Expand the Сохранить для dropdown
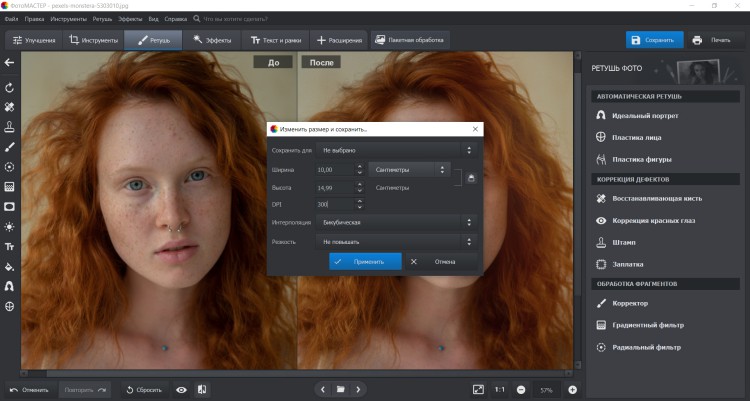The width and height of the screenshot is (750, 401). 394,150
